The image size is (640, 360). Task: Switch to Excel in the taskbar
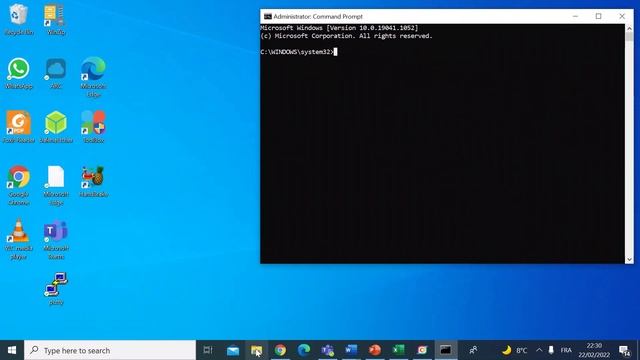click(x=398, y=350)
